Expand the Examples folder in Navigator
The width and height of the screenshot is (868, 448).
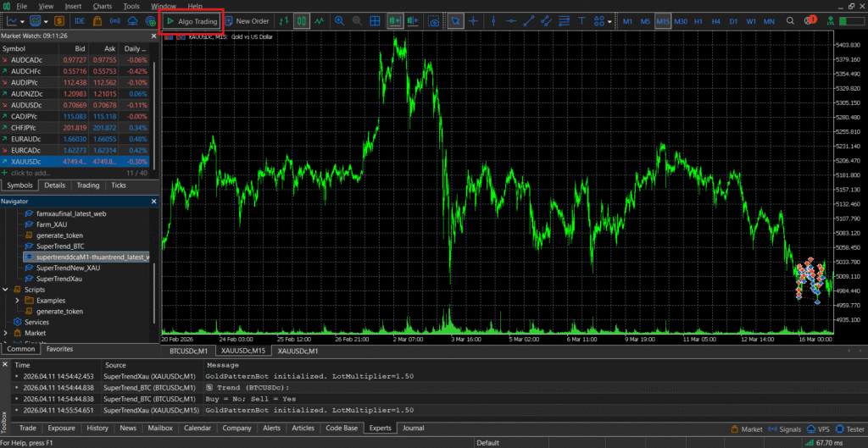tap(18, 301)
